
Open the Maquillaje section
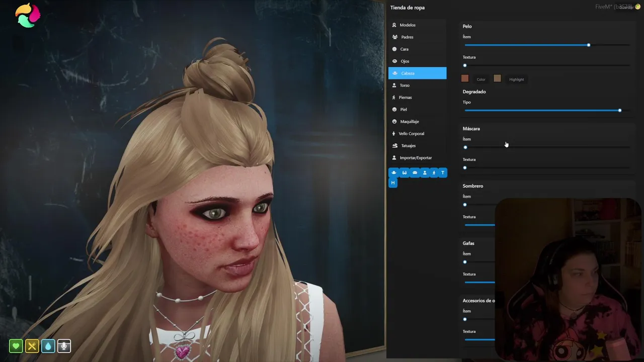click(417, 122)
